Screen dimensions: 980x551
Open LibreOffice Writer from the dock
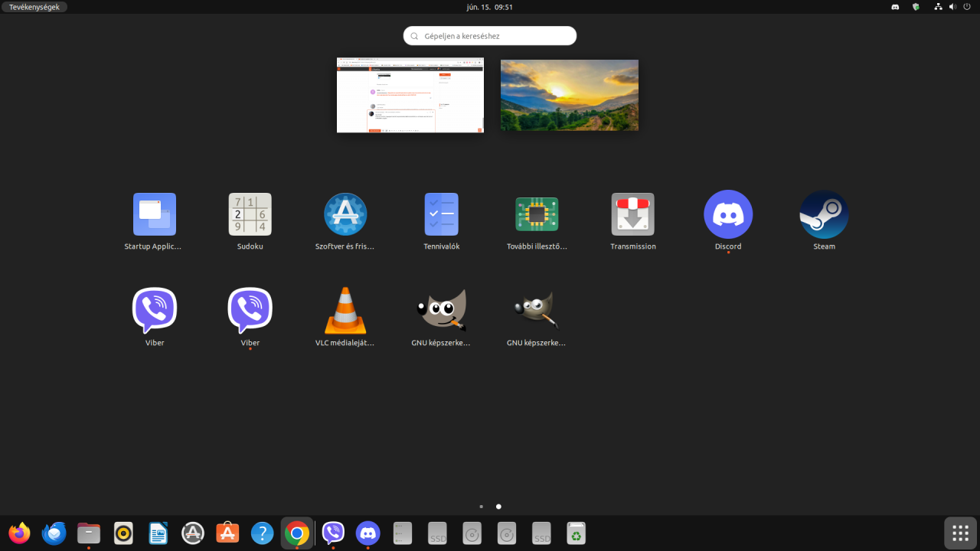(158, 533)
